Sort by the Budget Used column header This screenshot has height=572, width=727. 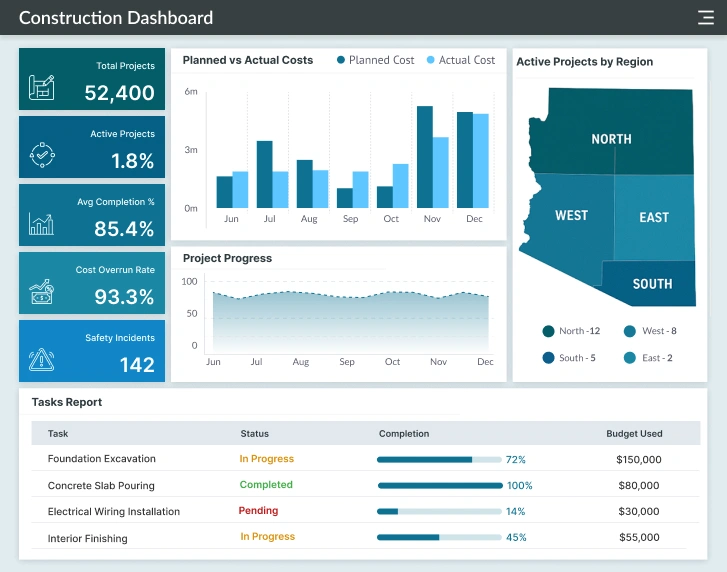634,434
